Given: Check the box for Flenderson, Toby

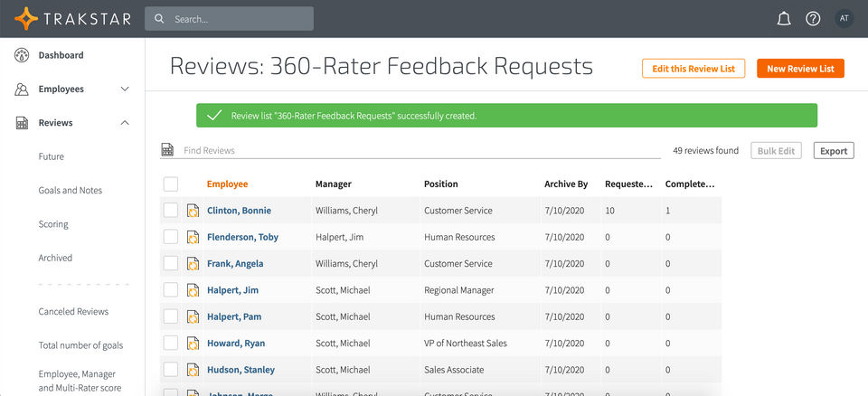Looking at the screenshot, I should pos(171,237).
